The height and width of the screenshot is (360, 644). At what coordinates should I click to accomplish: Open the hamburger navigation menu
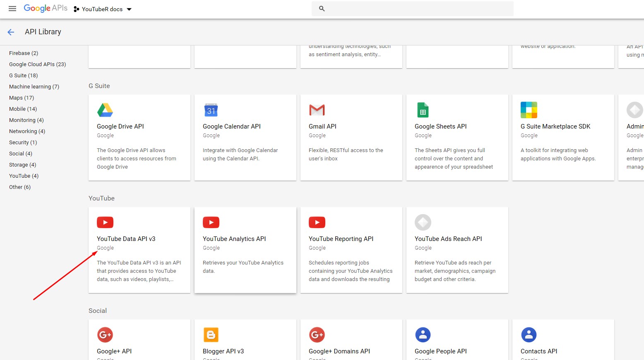[x=12, y=9]
